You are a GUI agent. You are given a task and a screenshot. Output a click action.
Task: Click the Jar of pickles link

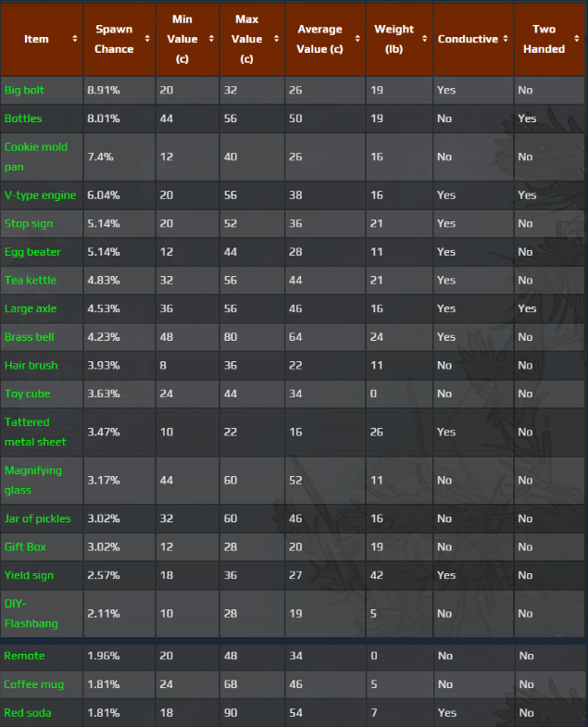(37, 519)
